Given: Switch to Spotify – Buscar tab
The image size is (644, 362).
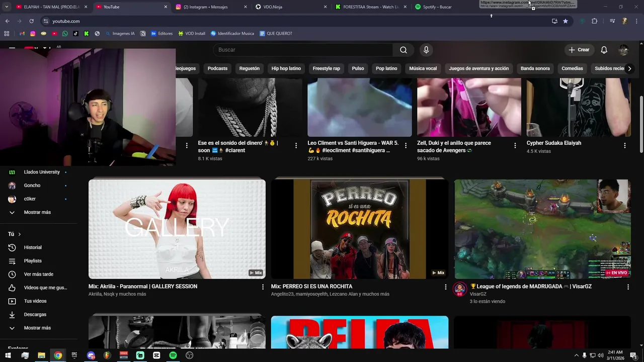Looking at the screenshot, I should 451,7.
